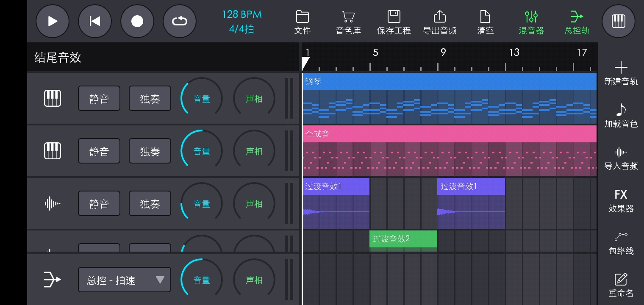Tap the master track routing icon
This screenshot has height=305, width=644.
tap(53, 280)
